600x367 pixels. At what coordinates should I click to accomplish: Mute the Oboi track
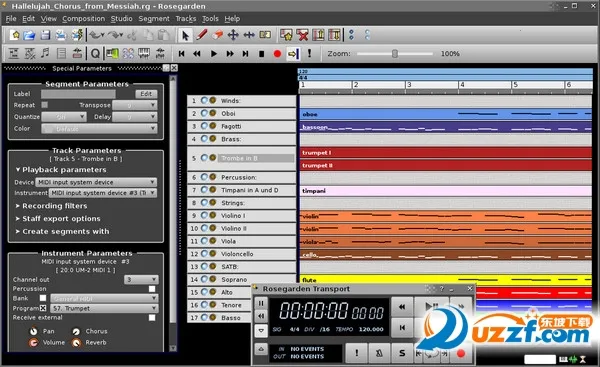(204, 113)
